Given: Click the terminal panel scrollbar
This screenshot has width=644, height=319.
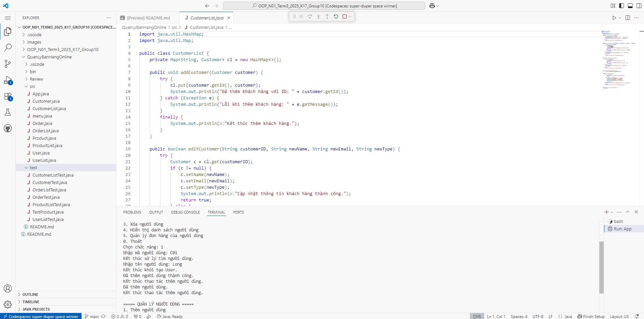Looking at the screenshot, I should pyautogui.click(x=601, y=268).
